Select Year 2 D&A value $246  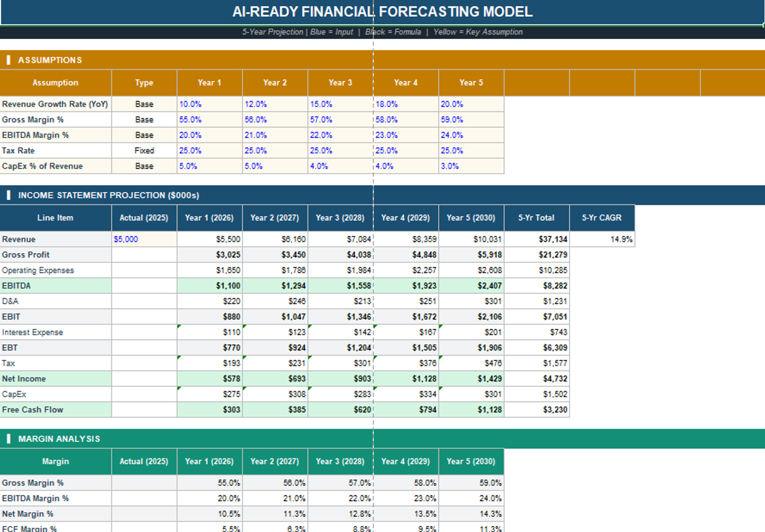tap(275, 301)
